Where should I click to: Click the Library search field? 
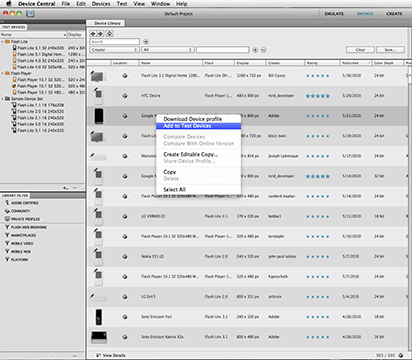(115, 42)
